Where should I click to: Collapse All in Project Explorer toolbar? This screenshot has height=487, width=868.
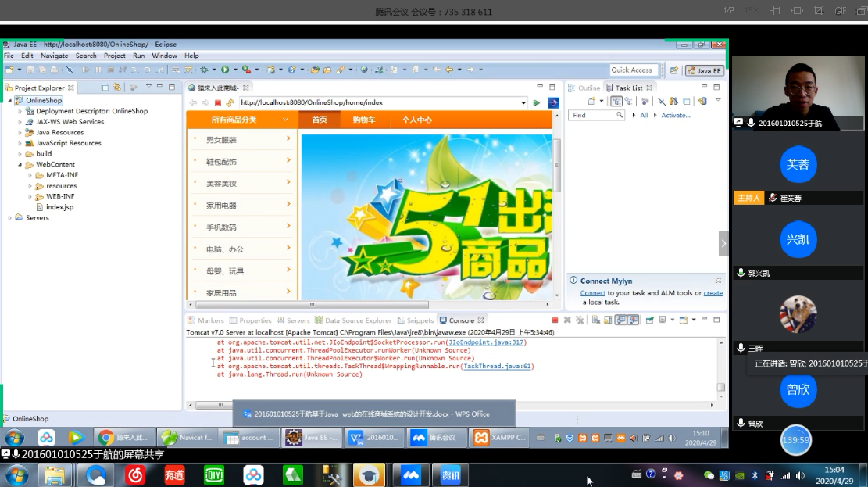[x=103, y=88]
